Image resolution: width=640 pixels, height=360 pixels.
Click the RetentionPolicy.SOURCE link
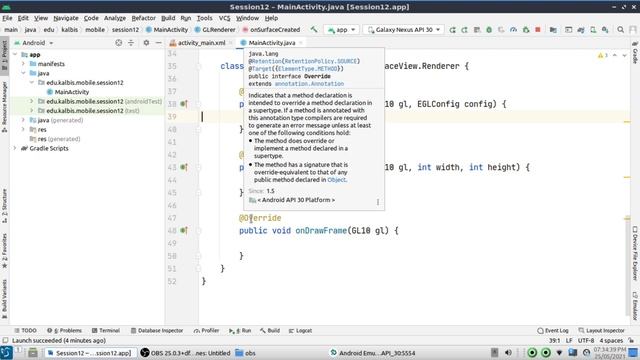(x=320, y=61)
